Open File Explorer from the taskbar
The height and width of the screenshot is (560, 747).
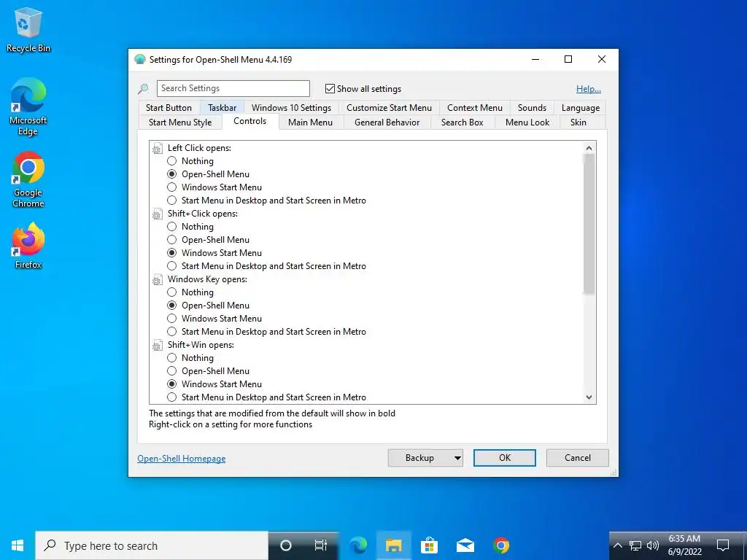tap(393, 545)
